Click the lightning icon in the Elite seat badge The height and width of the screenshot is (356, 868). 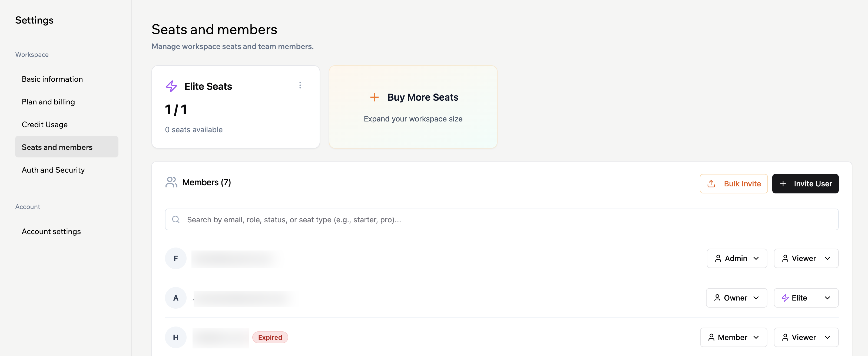[785, 298]
